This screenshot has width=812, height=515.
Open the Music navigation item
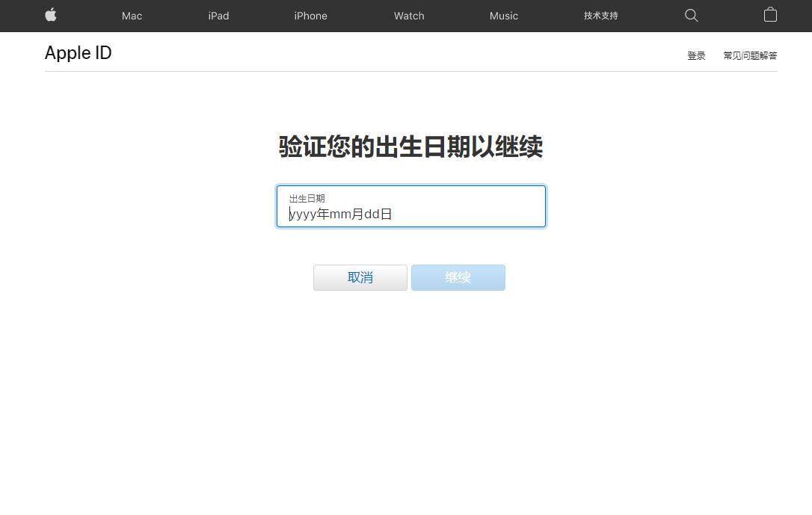point(503,16)
